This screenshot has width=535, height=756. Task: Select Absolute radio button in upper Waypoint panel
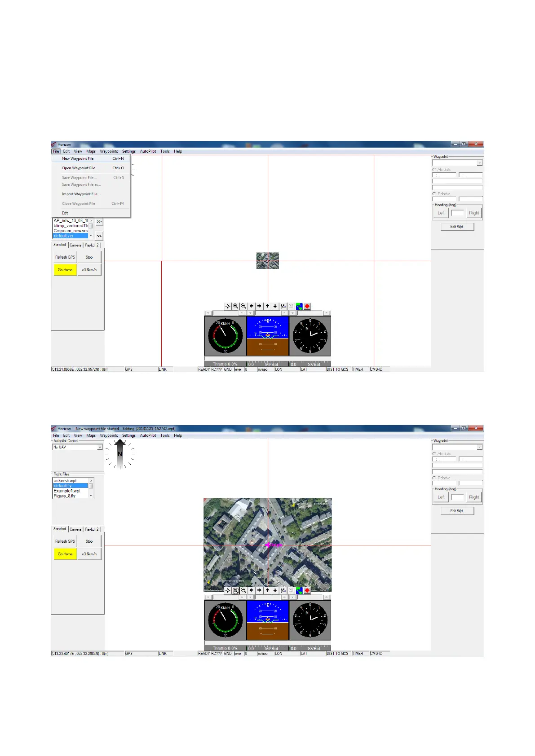(x=434, y=170)
